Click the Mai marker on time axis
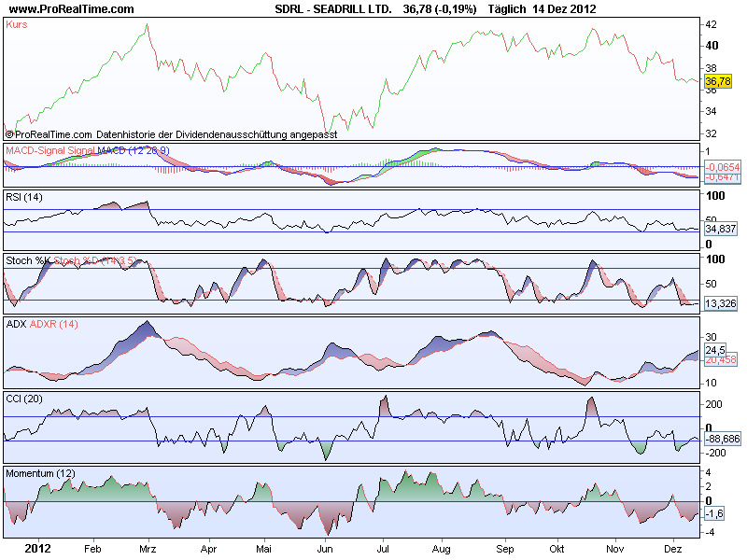The height and width of the screenshot is (560, 747). point(263,549)
